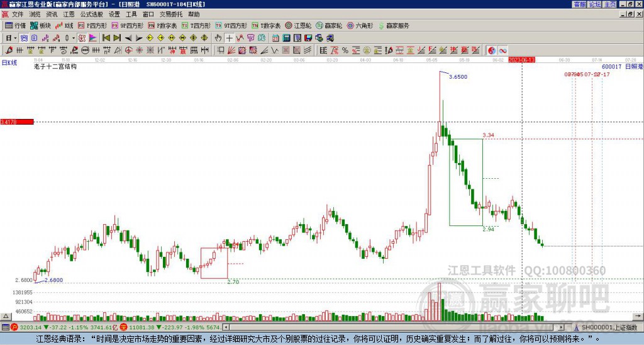
Task: Open the 9T四方形 tool
Action: coord(231,25)
